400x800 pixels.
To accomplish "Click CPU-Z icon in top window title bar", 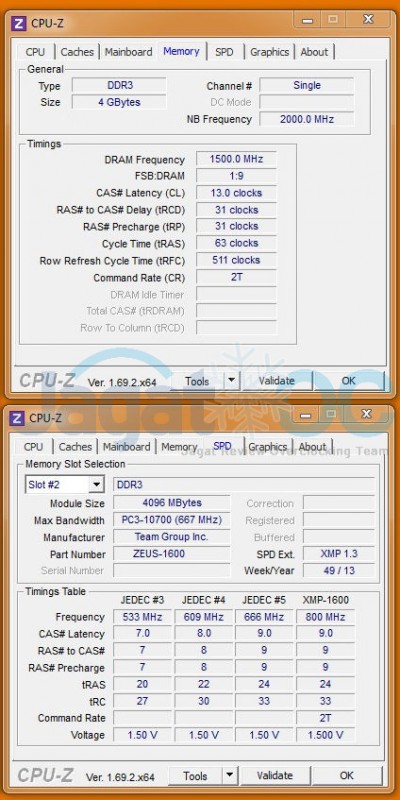I will pyautogui.click(x=19, y=23).
